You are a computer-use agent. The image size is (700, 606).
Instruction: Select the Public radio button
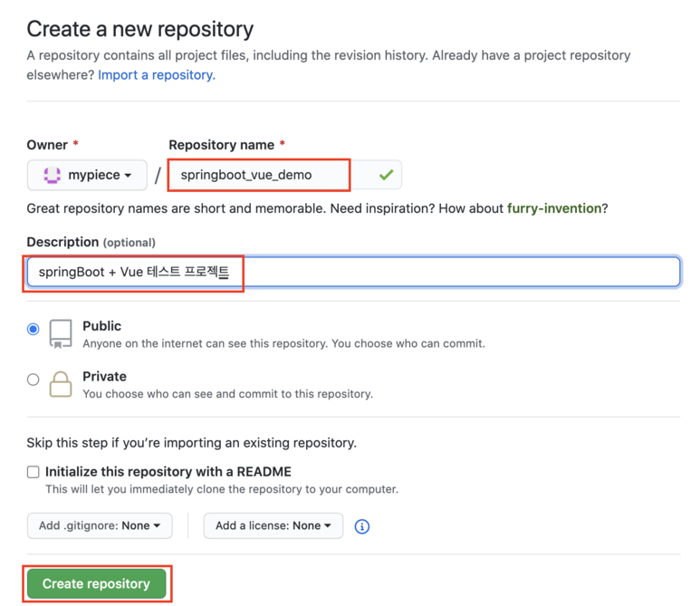33,329
